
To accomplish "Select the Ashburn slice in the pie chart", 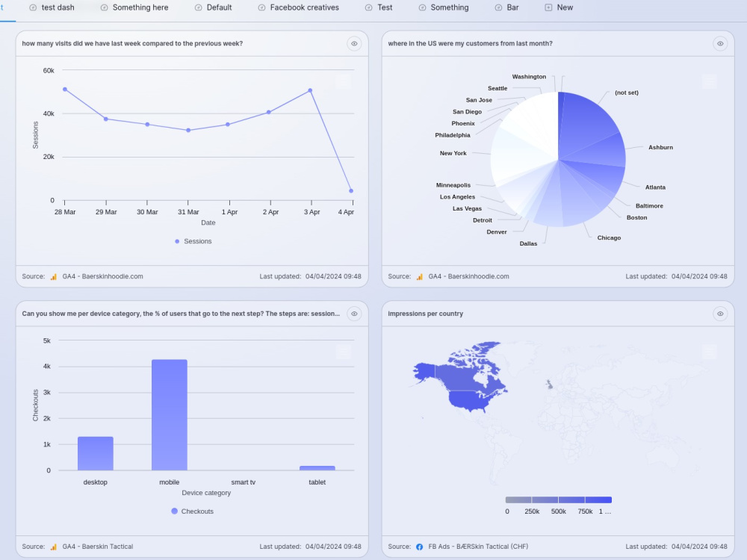I will (598, 149).
